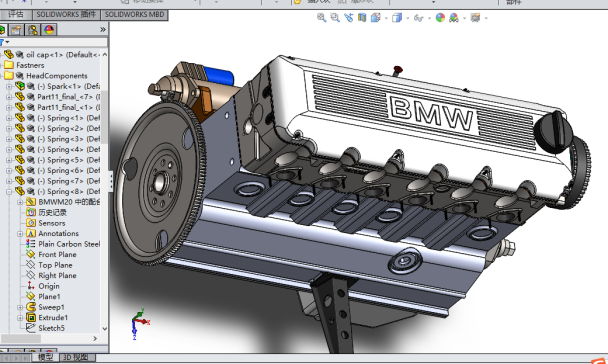Image resolution: width=608 pixels, height=364 pixels.
Task: Click the feature tree filter funnel
Action: click(2, 42)
